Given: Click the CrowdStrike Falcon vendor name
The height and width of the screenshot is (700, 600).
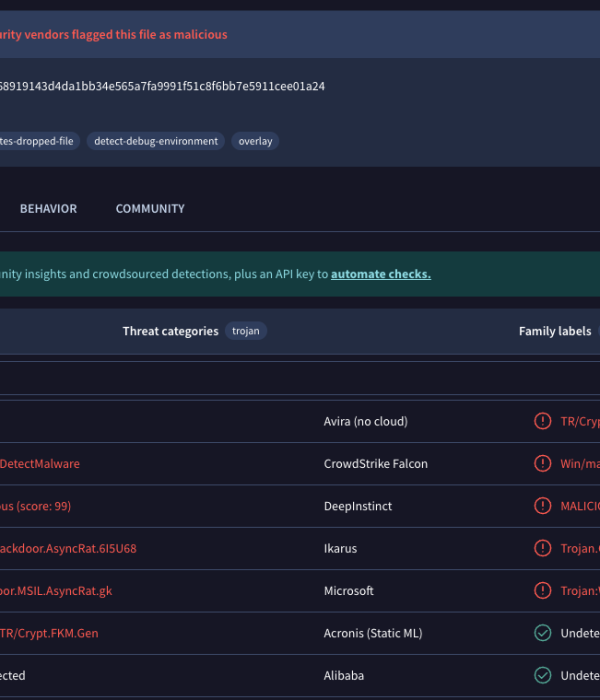Looking at the screenshot, I should click(x=375, y=464).
